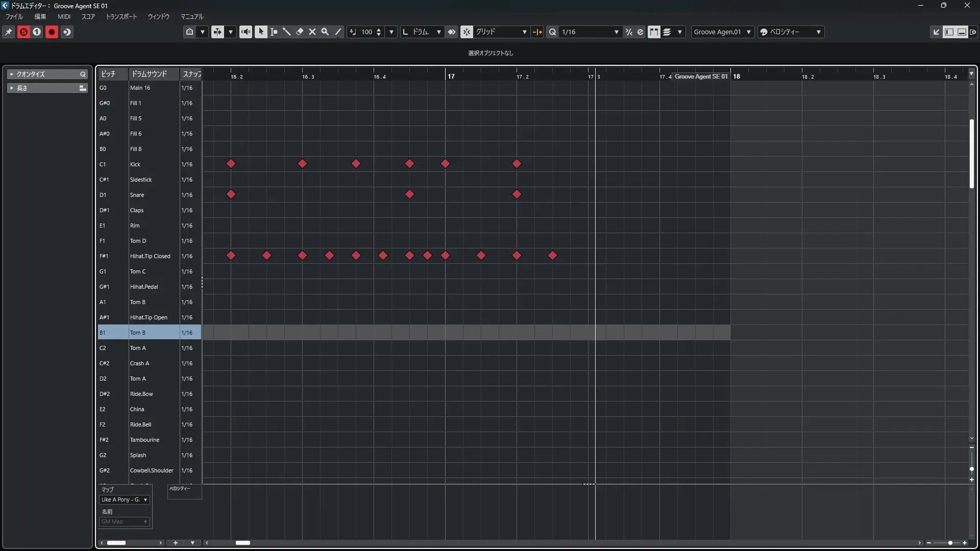Toggle the Solo editor button
The image size is (980, 551).
tap(23, 32)
